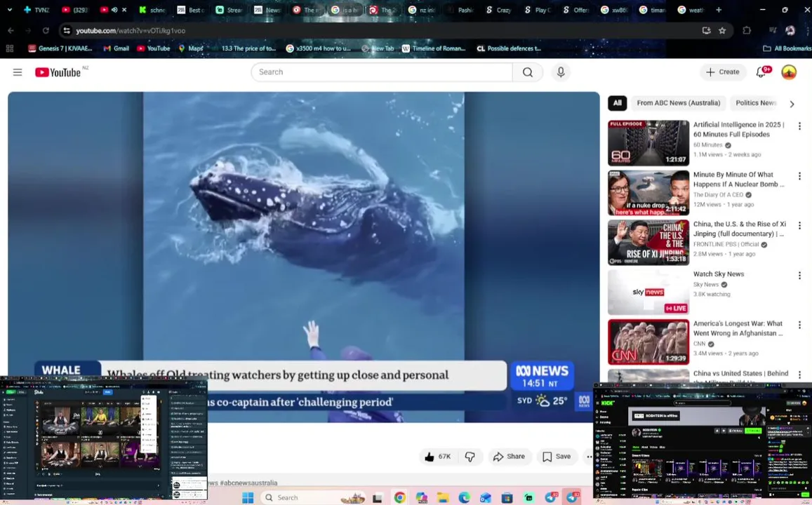Open a new browser tab

click(718, 10)
